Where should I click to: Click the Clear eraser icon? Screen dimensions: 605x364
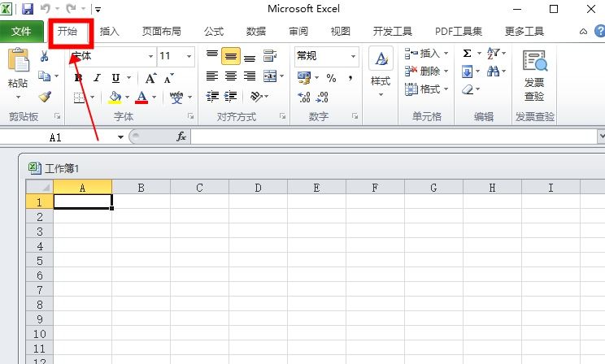pos(468,89)
